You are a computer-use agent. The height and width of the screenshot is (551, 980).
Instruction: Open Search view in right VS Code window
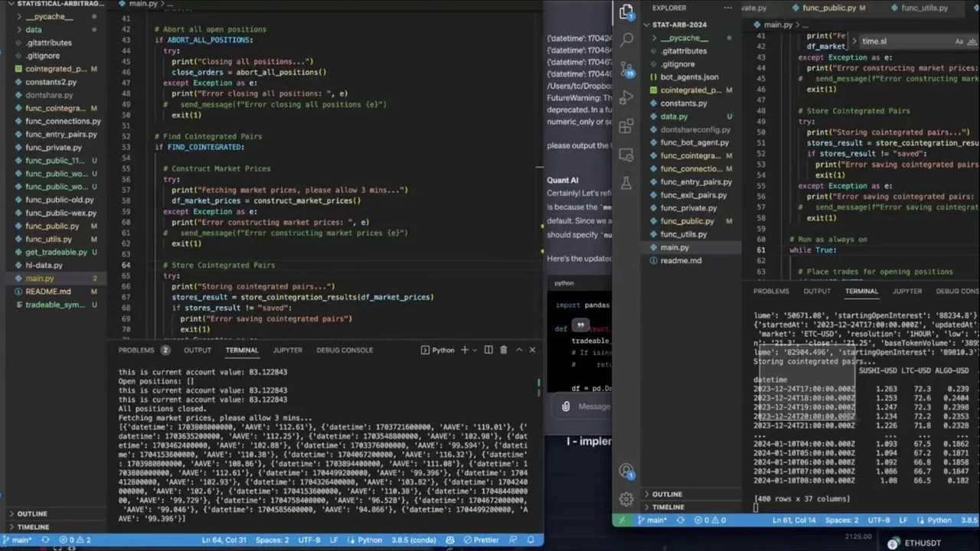(x=627, y=39)
